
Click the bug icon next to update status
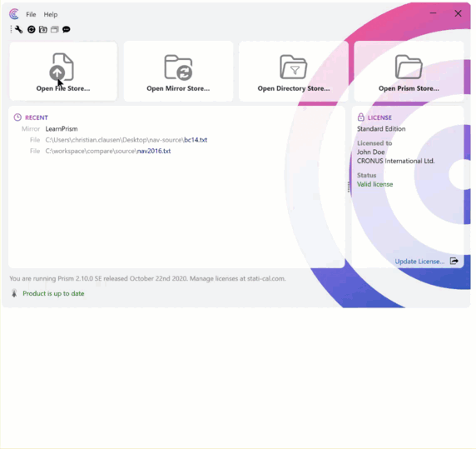coord(14,293)
